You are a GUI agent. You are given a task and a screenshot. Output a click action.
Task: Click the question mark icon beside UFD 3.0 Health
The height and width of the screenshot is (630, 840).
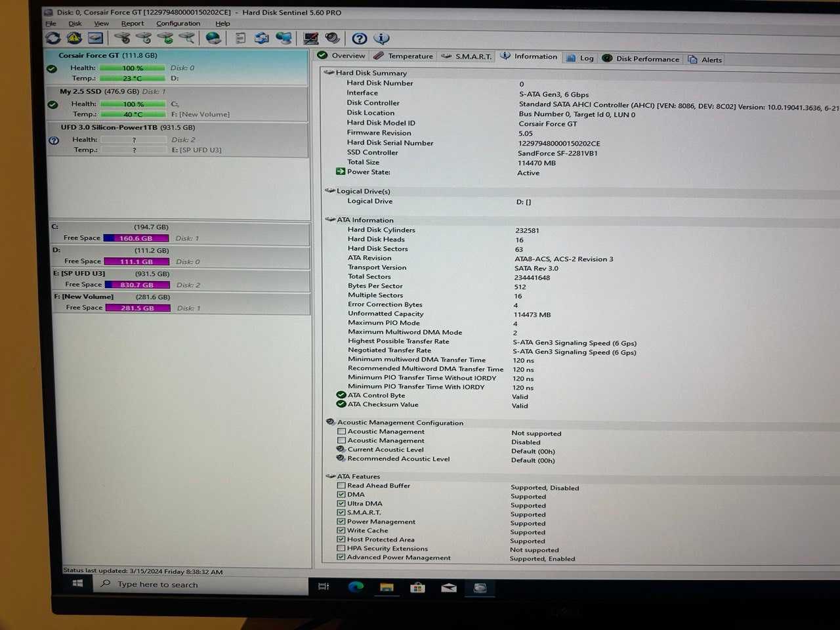tap(54, 140)
